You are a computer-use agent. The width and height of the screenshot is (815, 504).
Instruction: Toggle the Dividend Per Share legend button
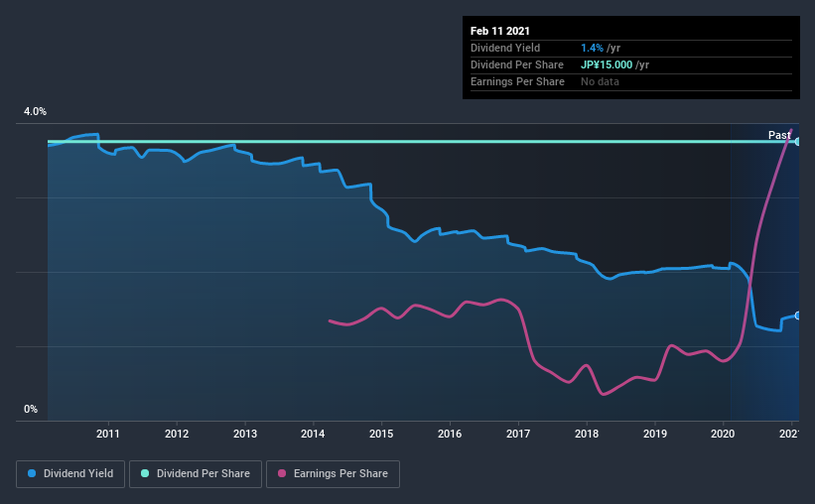(196, 474)
